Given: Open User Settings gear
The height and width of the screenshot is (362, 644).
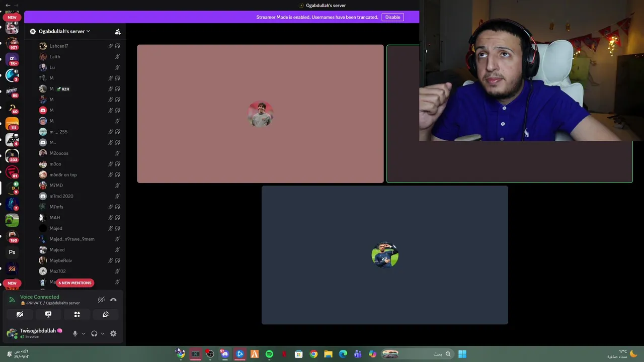Looking at the screenshot, I should (x=113, y=333).
